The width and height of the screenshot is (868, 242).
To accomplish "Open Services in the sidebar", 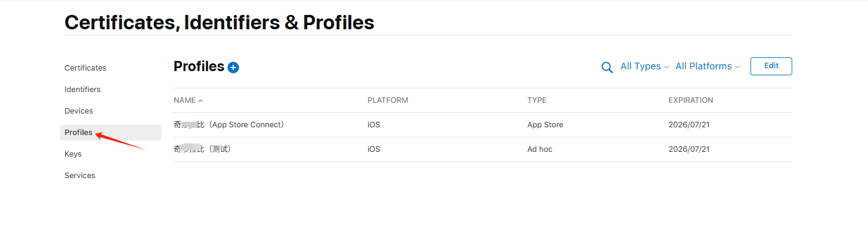I will [x=80, y=176].
